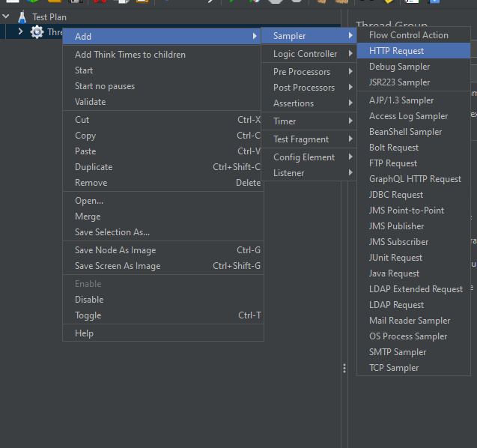The height and width of the screenshot is (448, 477).
Task: Select Cut in the context menu
Action: [162, 120]
